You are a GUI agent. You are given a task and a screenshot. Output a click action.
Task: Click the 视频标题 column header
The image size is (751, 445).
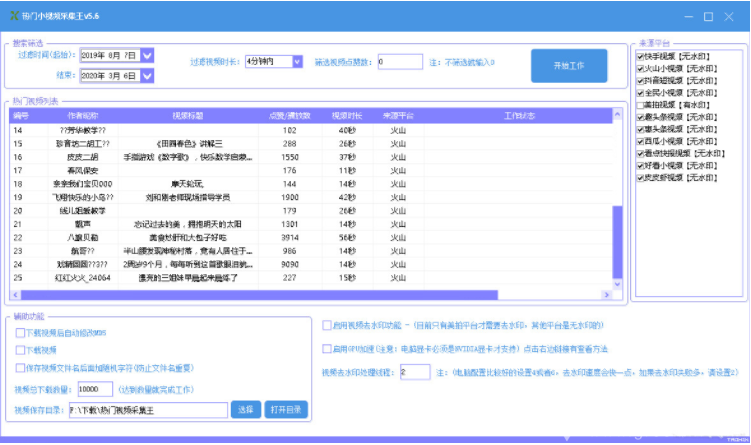(x=188, y=115)
